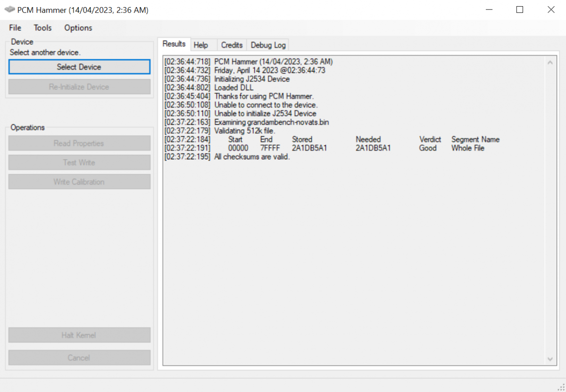Image resolution: width=566 pixels, height=392 pixels.
Task: Switch to the Results tab
Action: pos(174,44)
